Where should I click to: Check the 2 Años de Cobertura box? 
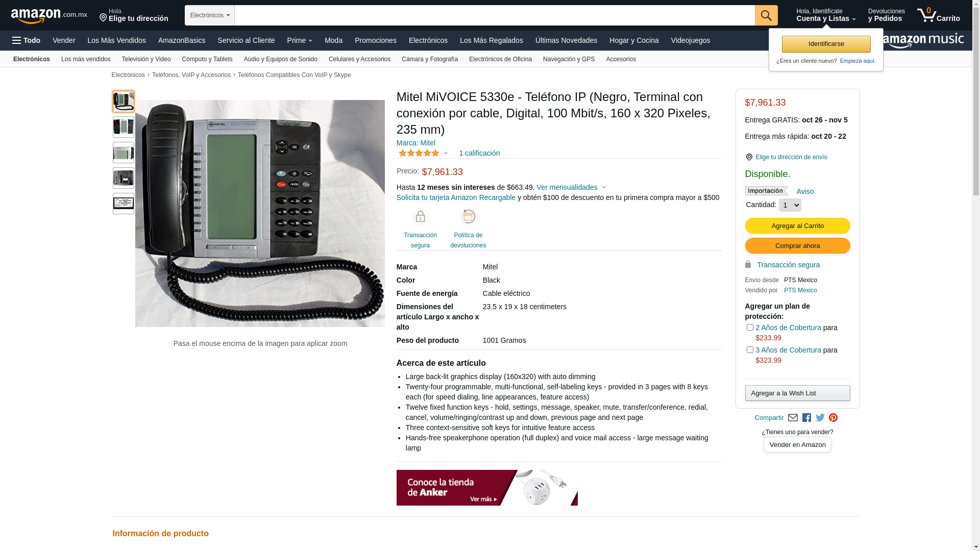coord(750,328)
